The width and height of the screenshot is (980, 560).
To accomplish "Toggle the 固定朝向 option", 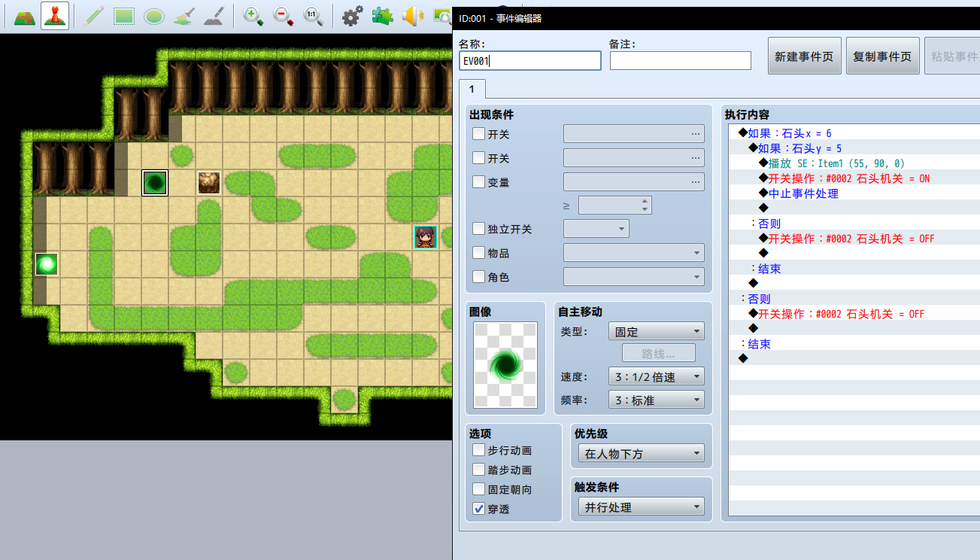I will click(478, 489).
